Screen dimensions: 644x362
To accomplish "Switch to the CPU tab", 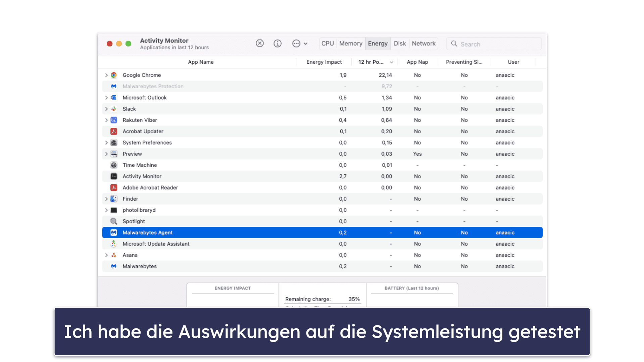I will 328,43.
